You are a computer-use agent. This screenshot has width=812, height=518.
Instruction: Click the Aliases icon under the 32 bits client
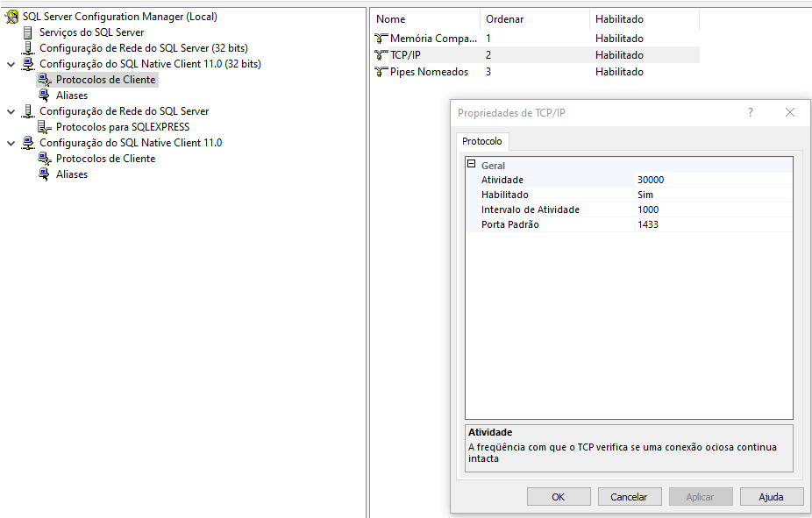click(x=45, y=96)
